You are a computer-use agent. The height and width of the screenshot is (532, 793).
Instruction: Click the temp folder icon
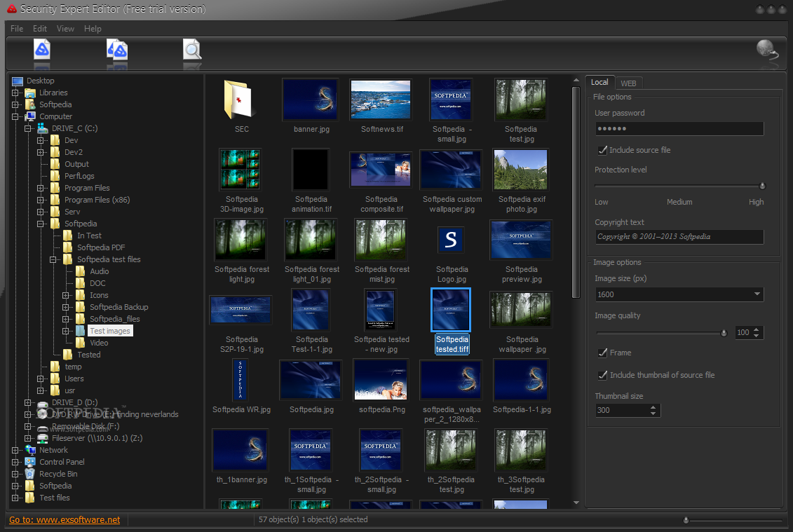point(55,367)
